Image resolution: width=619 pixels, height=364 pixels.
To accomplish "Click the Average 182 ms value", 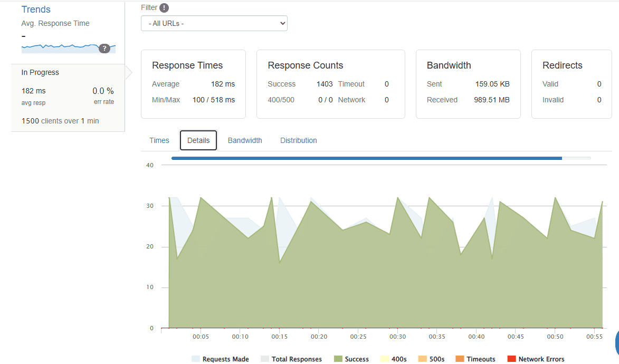I will coord(223,84).
